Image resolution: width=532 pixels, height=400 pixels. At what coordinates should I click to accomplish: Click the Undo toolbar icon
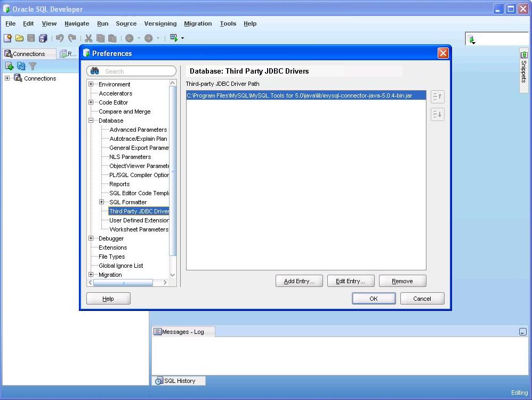60,38
